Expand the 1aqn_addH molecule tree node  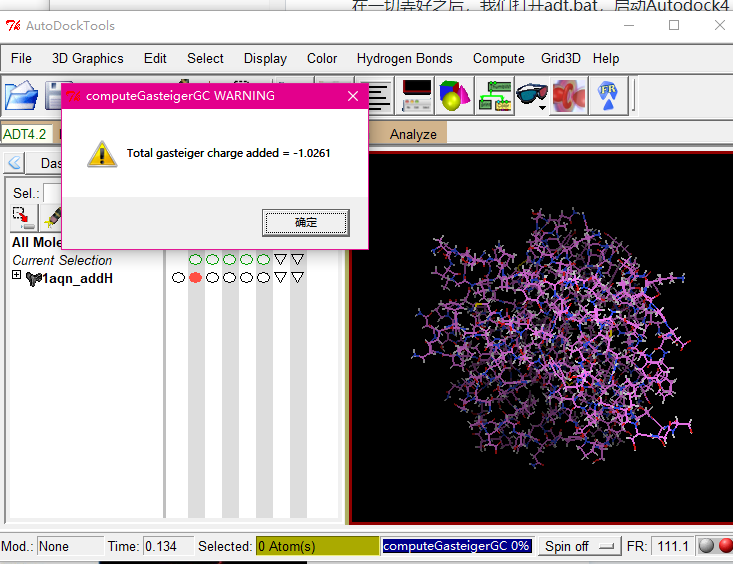click(17, 276)
